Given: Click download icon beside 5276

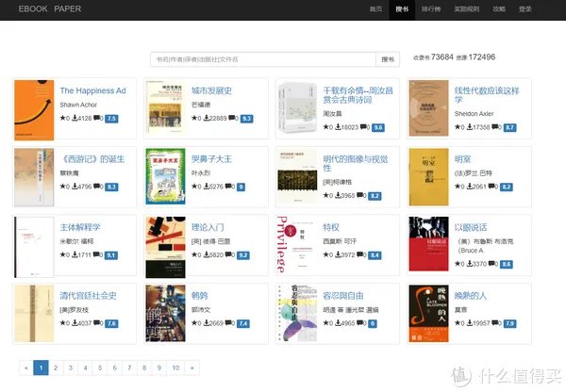Looking at the screenshot, I should (206, 186).
